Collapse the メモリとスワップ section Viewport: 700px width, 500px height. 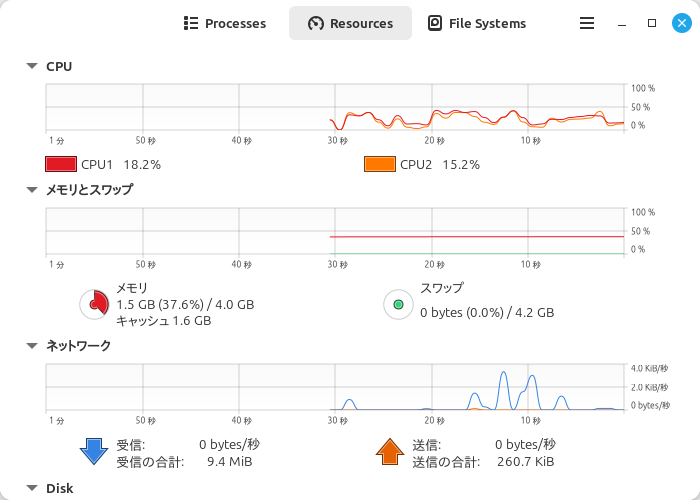(32, 189)
